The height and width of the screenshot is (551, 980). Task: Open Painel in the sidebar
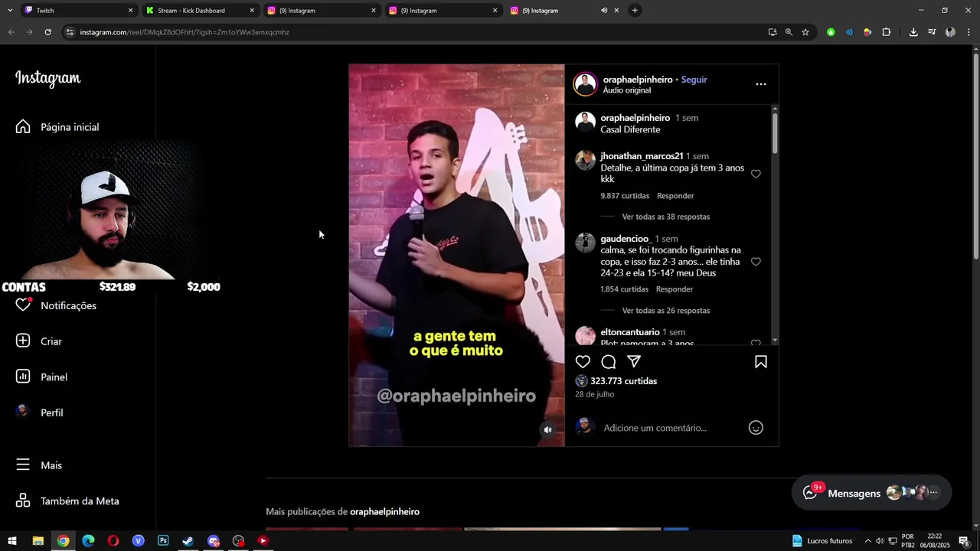tap(41, 377)
